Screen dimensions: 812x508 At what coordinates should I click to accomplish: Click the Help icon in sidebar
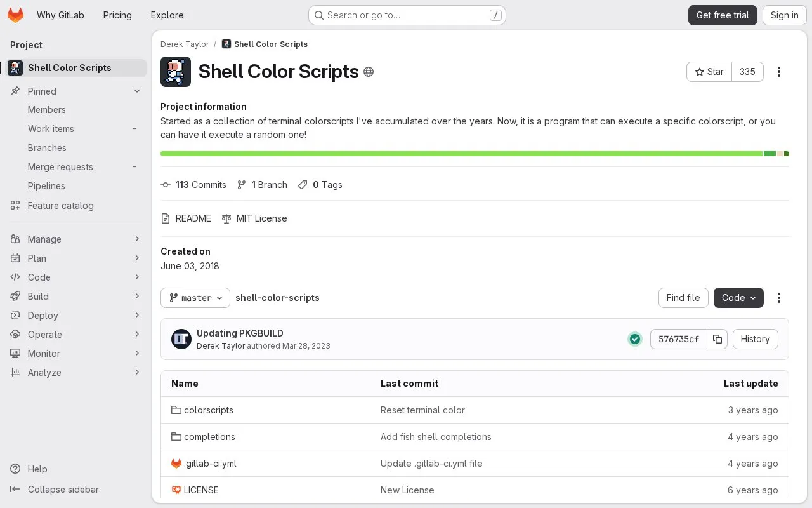pyautogui.click(x=15, y=469)
